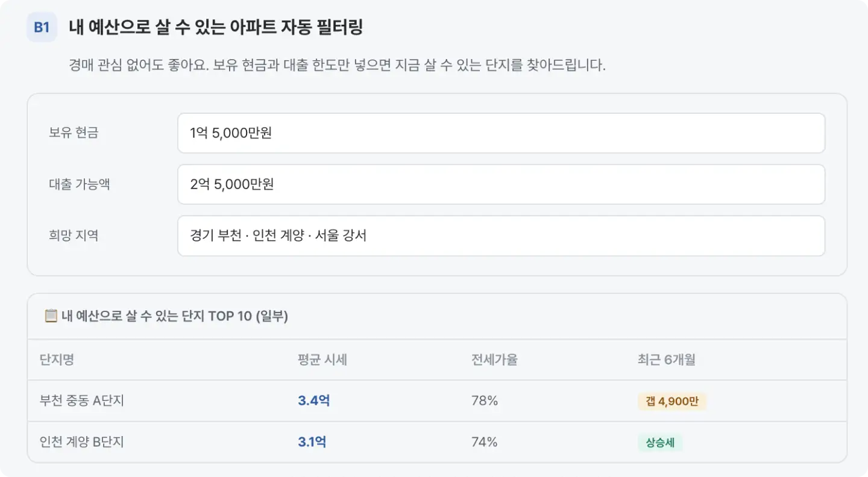This screenshot has width=868, height=477.
Task: Click the 상승세 badge
Action: [660, 443]
